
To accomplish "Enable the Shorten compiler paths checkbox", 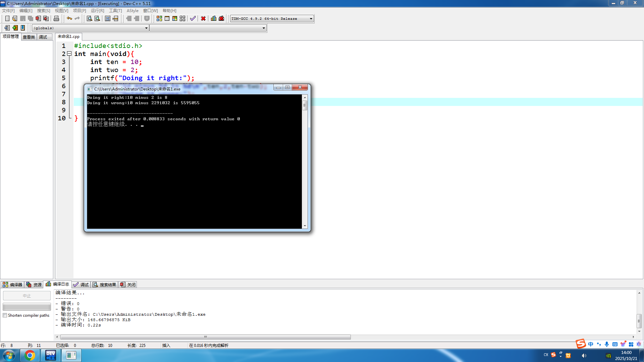I will 5,315.
